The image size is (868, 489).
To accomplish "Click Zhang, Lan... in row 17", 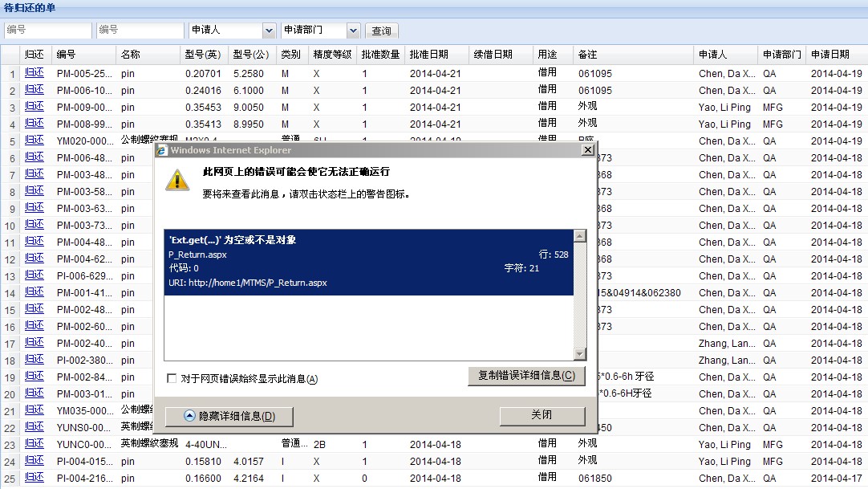I will point(727,344).
